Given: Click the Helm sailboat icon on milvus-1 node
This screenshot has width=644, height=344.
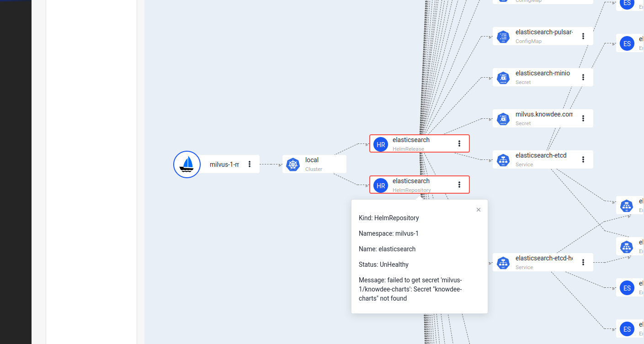Looking at the screenshot, I should [187, 164].
